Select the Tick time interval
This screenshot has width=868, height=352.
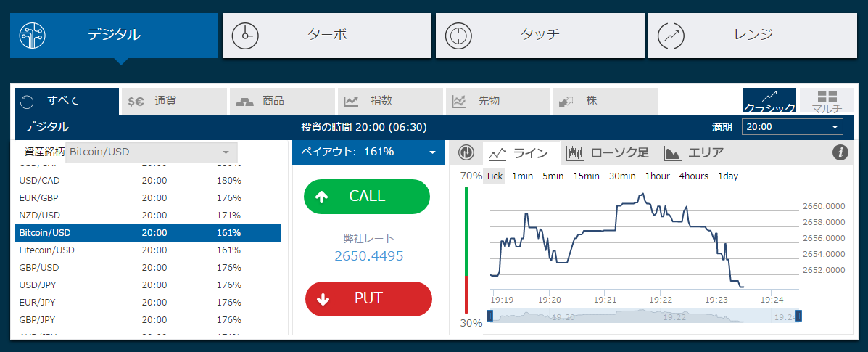click(x=495, y=176)
